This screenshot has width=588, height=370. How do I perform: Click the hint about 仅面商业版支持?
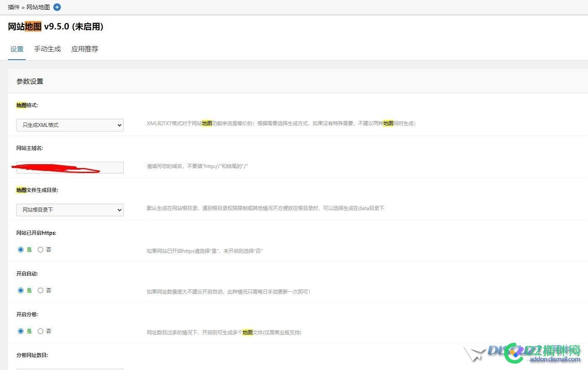(224, 333)
